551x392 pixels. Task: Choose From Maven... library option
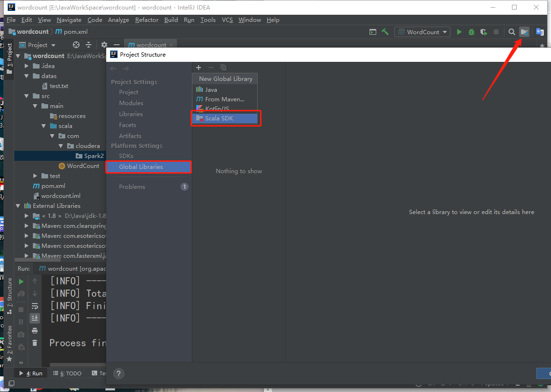coord(225,99)
